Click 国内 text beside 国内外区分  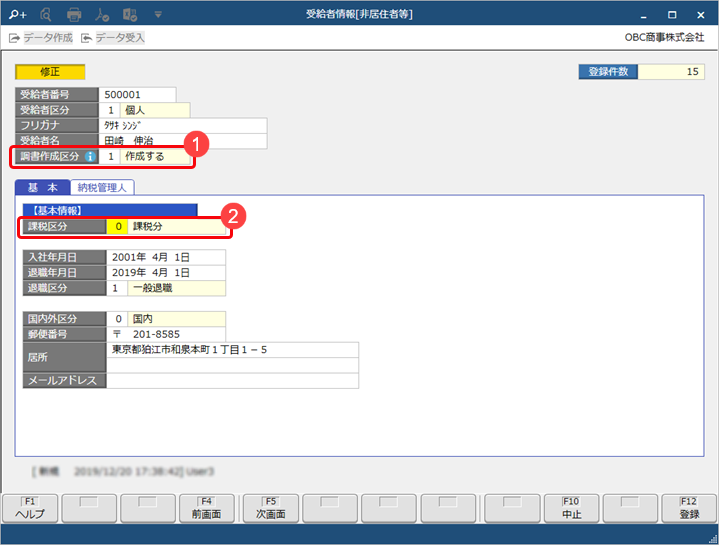143,319
